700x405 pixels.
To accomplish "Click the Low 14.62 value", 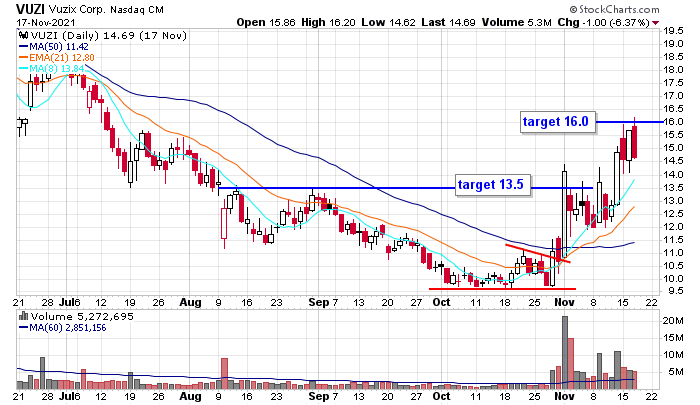I will tap(388, 22).
